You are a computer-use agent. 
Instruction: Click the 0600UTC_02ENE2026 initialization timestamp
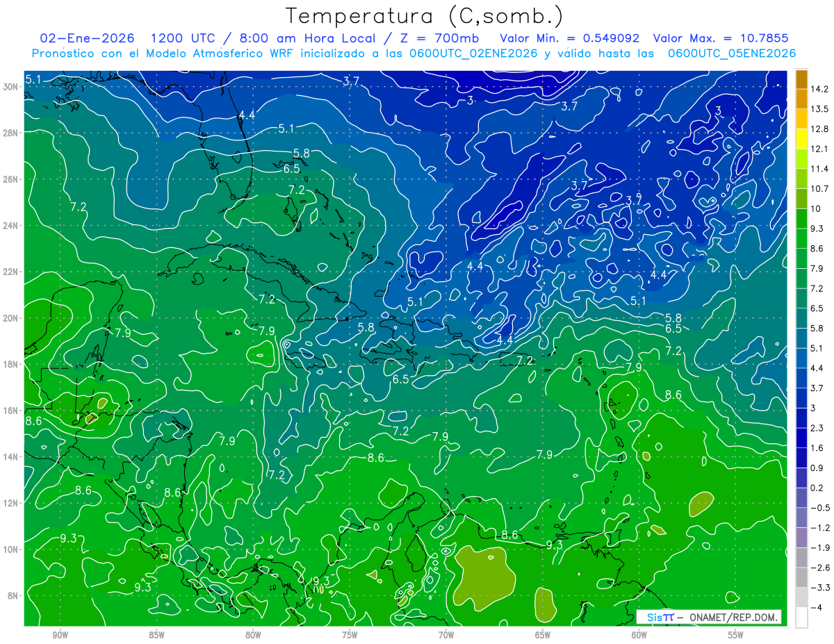474,53
